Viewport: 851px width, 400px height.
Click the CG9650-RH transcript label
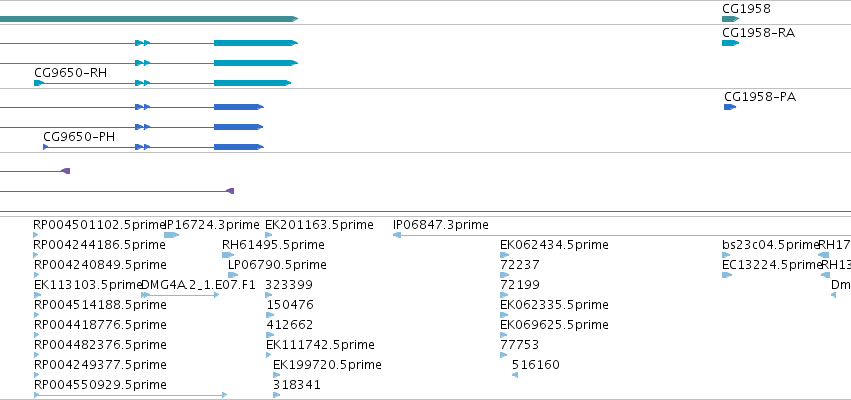(71, 73)
